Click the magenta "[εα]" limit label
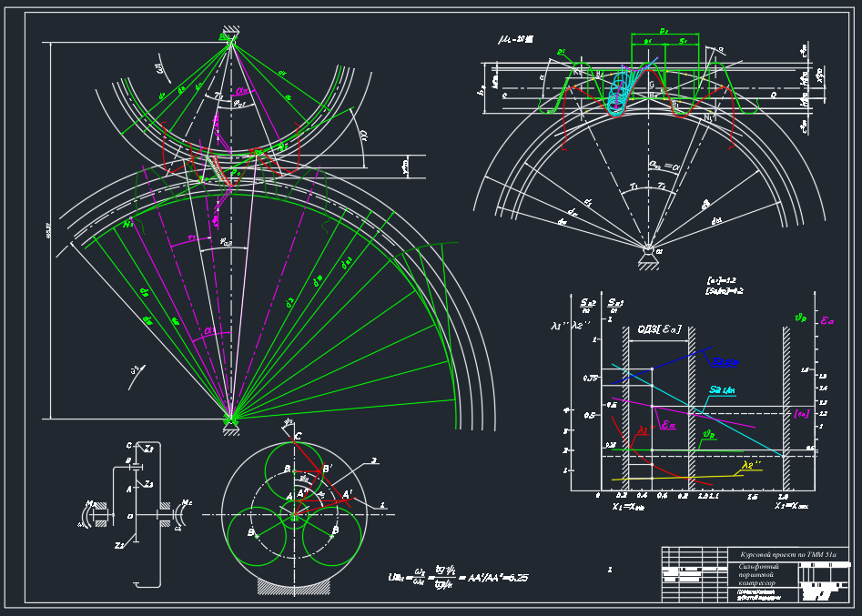 (802, 413)
